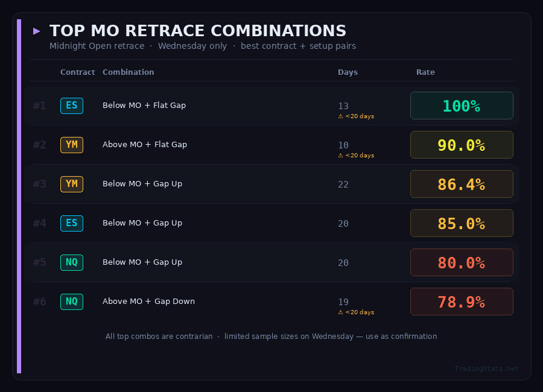Click the 86.4% rate box
Viewport: 543px width, 392px height.
pos(462,184)
